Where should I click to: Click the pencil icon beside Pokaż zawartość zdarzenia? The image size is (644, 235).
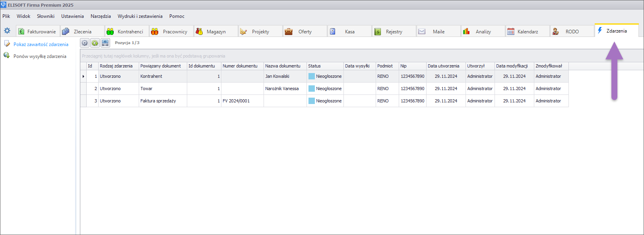[7, 44]
